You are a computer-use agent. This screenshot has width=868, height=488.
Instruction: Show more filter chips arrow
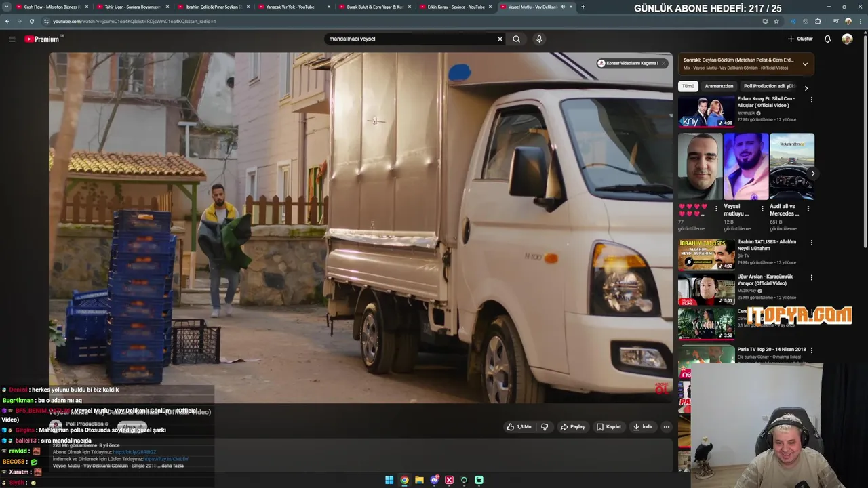(x=806, y=87)
